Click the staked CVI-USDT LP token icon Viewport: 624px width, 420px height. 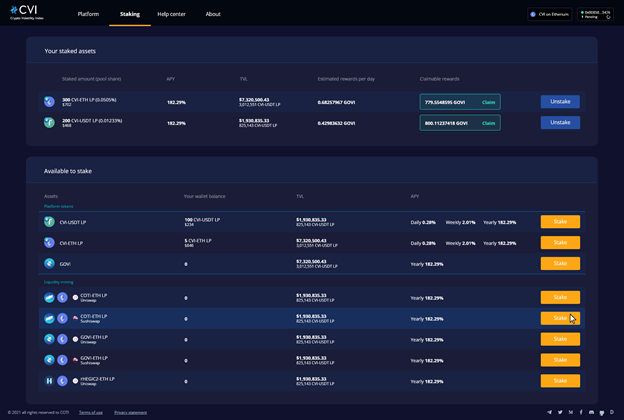49,122
